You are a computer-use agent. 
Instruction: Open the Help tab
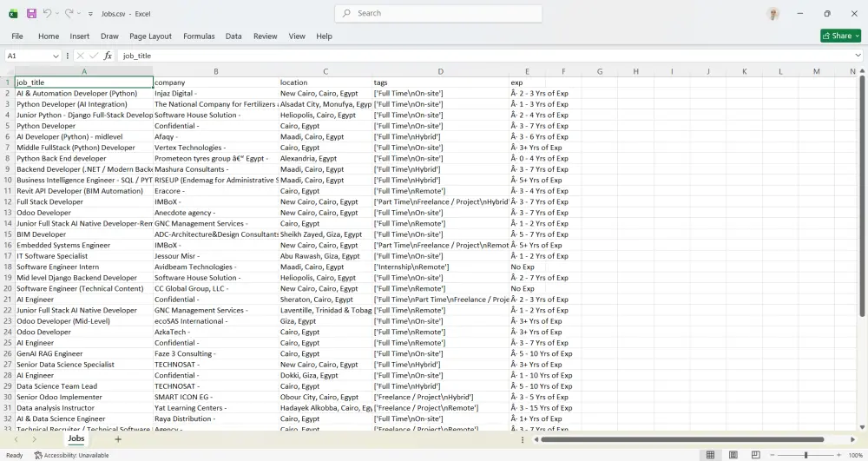[x=324, y=36]
